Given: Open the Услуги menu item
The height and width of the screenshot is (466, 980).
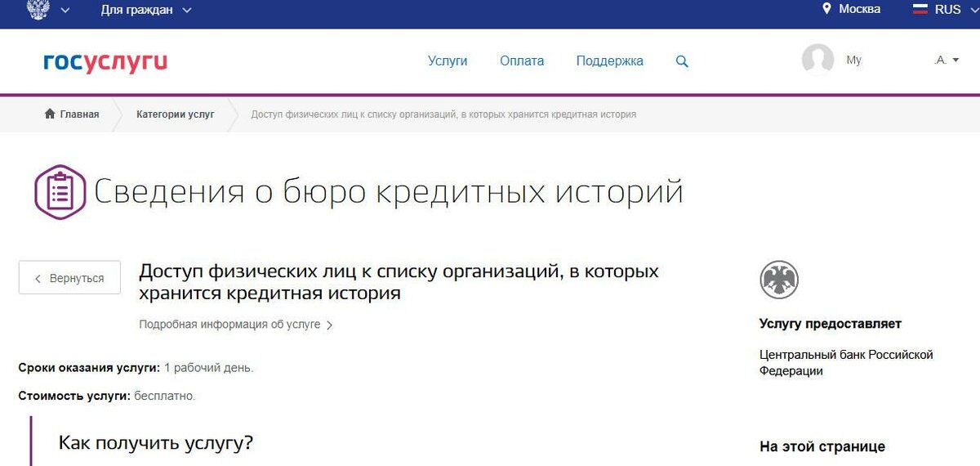Looking at the screenshot, I should click(448, 60).
